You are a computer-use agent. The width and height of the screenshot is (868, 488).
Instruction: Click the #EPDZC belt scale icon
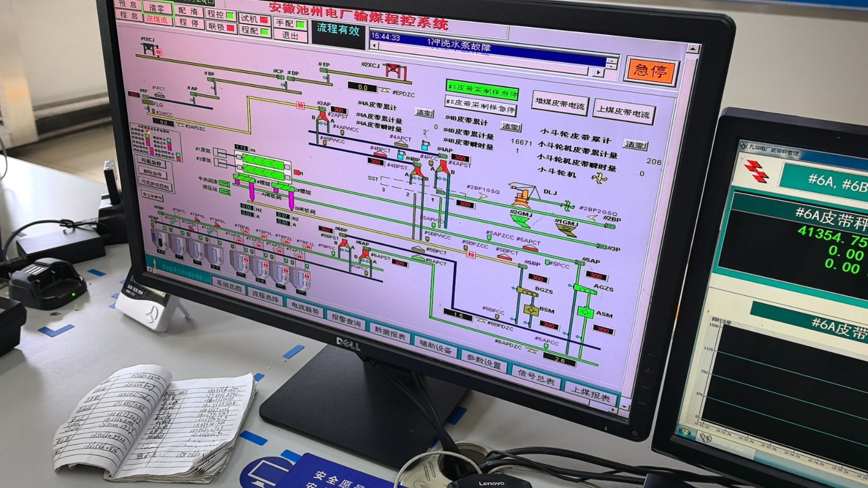point(384,90)
